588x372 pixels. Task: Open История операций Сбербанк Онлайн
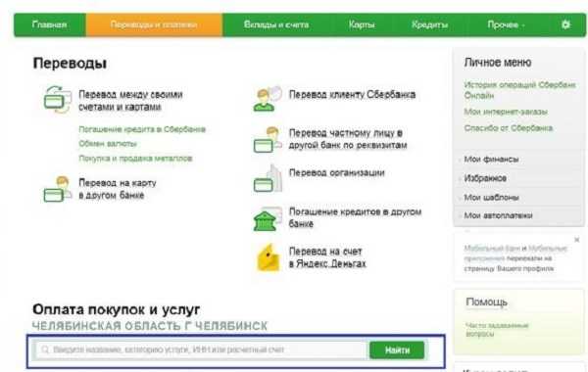[x=519, y=90]
